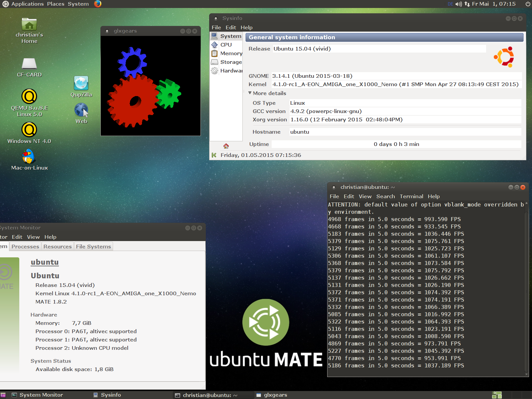Open the Applications menu in top panel
The width and height of the screenshot is (532, 399).
pyautogui.click(x=27, y=4)
